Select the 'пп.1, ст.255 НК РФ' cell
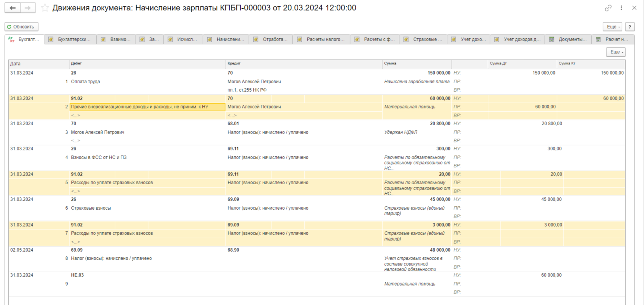The image size is (644, 305). (x=247, y=90)
